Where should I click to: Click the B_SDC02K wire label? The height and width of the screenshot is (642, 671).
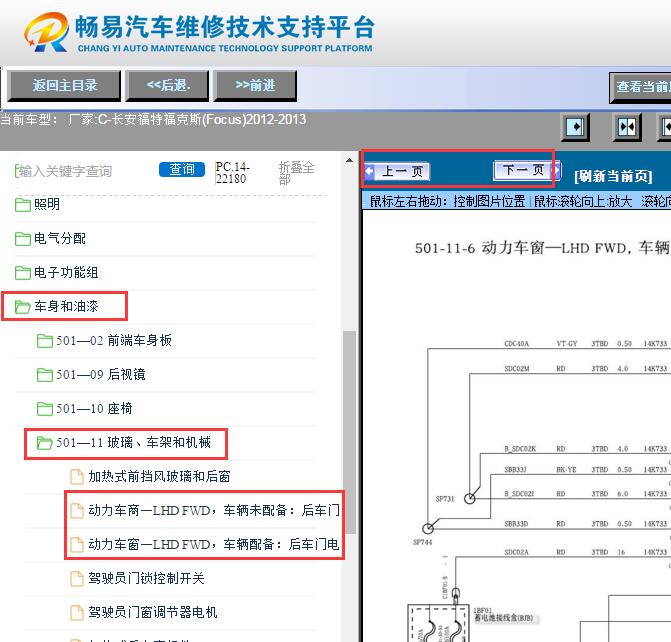pyautogui.click(x=520, y=449)
